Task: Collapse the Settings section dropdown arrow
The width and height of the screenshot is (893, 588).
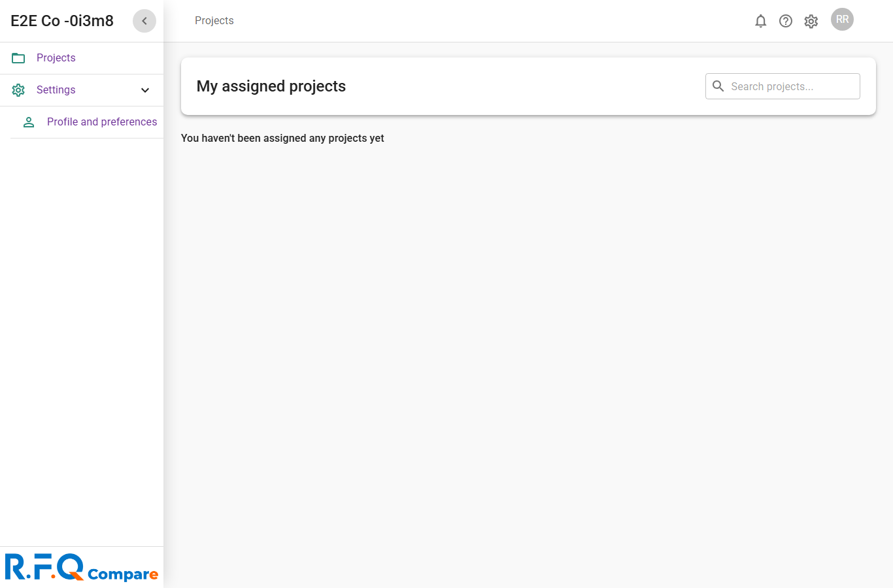Action: tap(145, 90)
